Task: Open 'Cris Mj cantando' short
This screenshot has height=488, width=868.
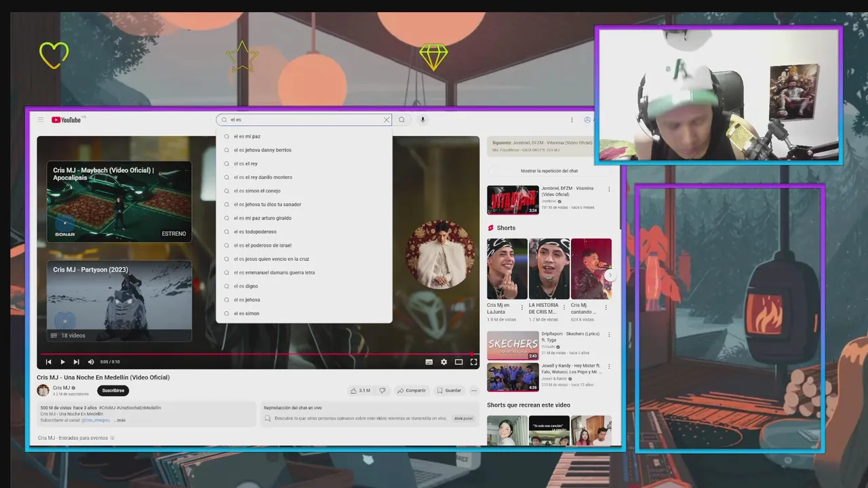Action: pos(591,268)
